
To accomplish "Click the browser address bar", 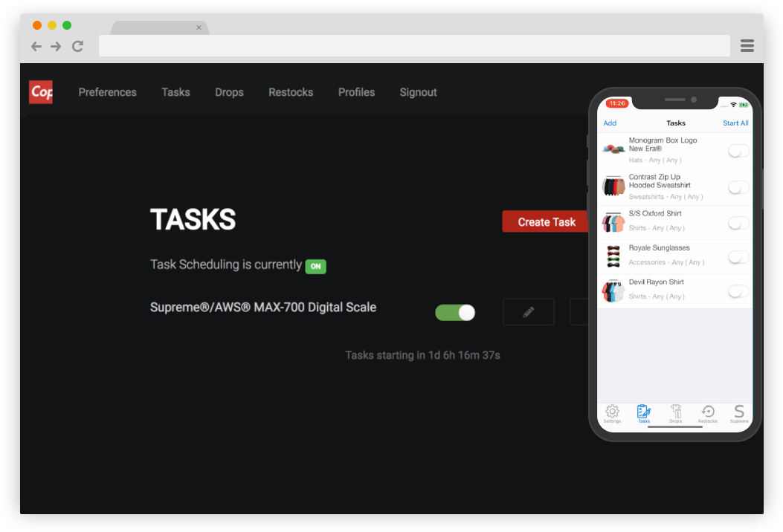I will 414,46.
